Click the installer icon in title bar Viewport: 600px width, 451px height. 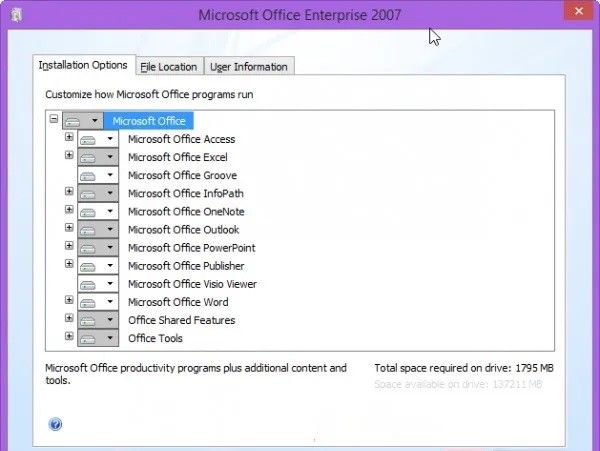16,15
